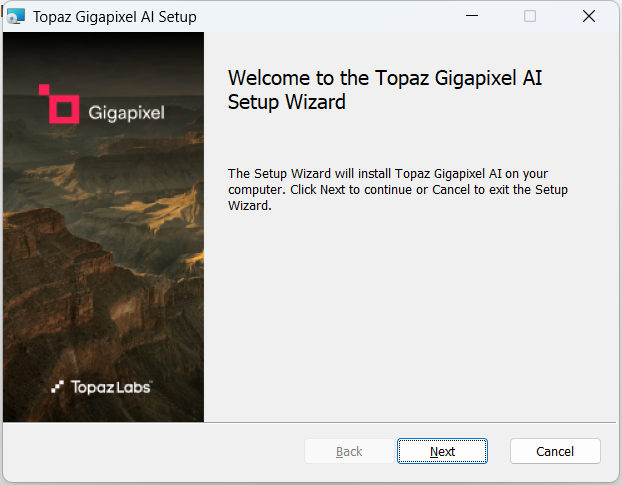Close the setup wizard with the X
This screenshot has width=622, height=485.
coord(589,16)
